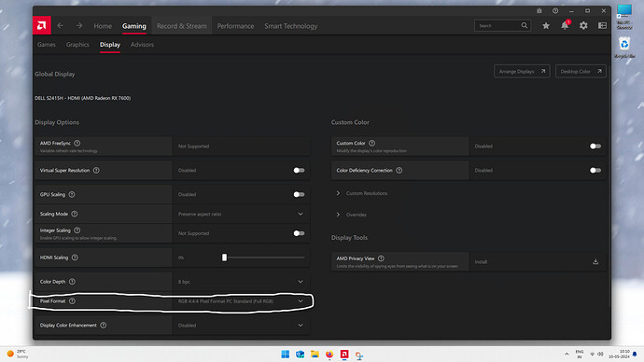This screenshot has width=644, height=362.
Task: Click the AMD logo in the top bar
Action: tap(41, 25)
